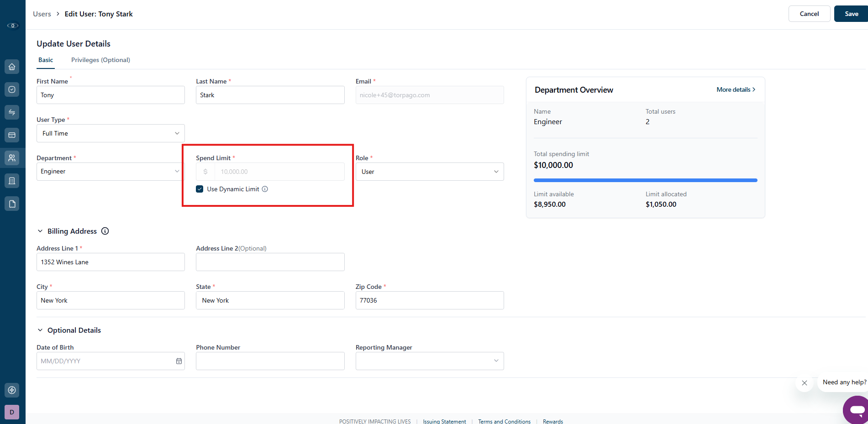Open the Role dropdown
Screen dimensions: 868x424
coord(430,172)
